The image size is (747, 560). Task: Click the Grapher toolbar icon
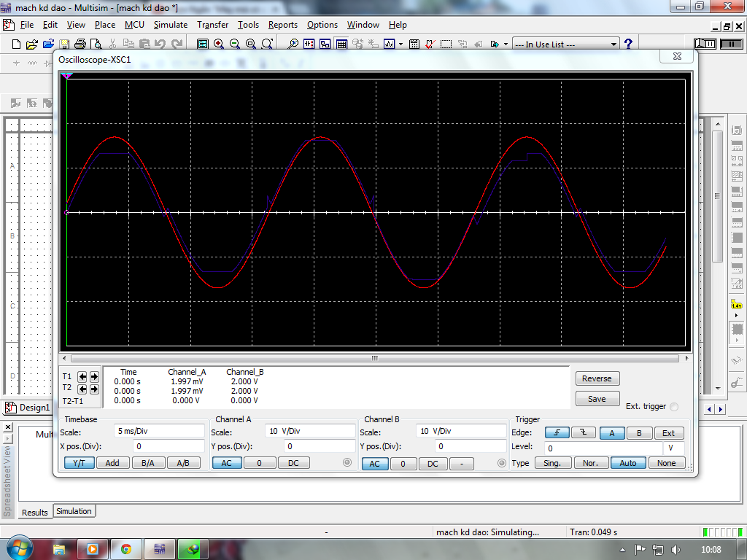[390, 44]
